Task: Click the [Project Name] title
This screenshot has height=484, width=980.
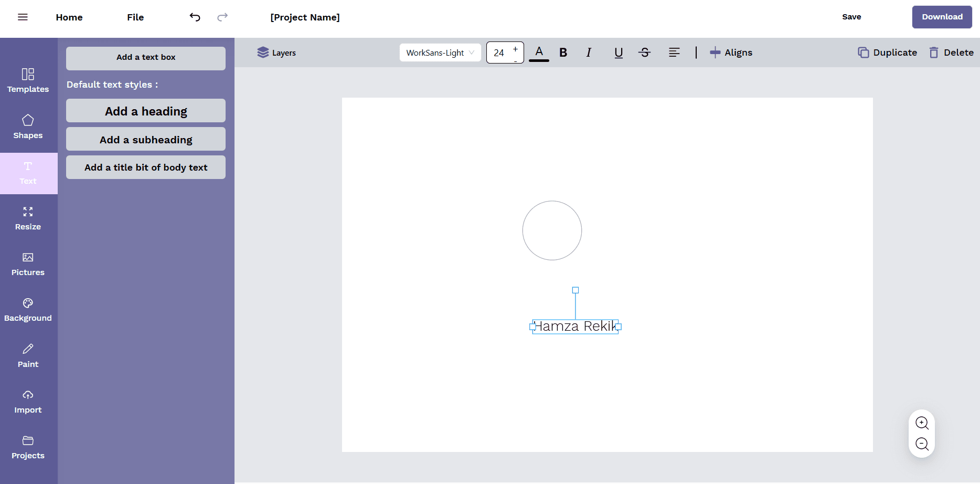Action: [305, 17]
